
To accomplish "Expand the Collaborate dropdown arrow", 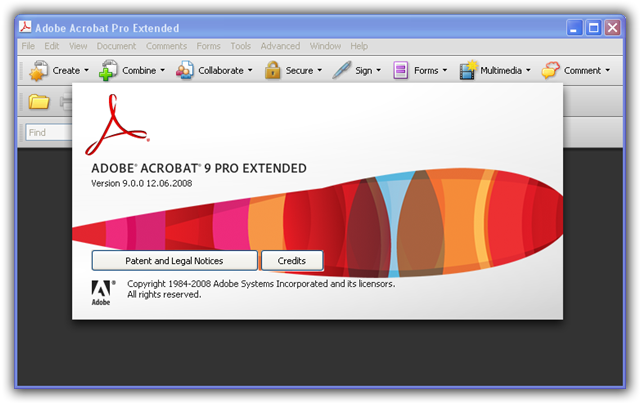I will tap(250, 70).
